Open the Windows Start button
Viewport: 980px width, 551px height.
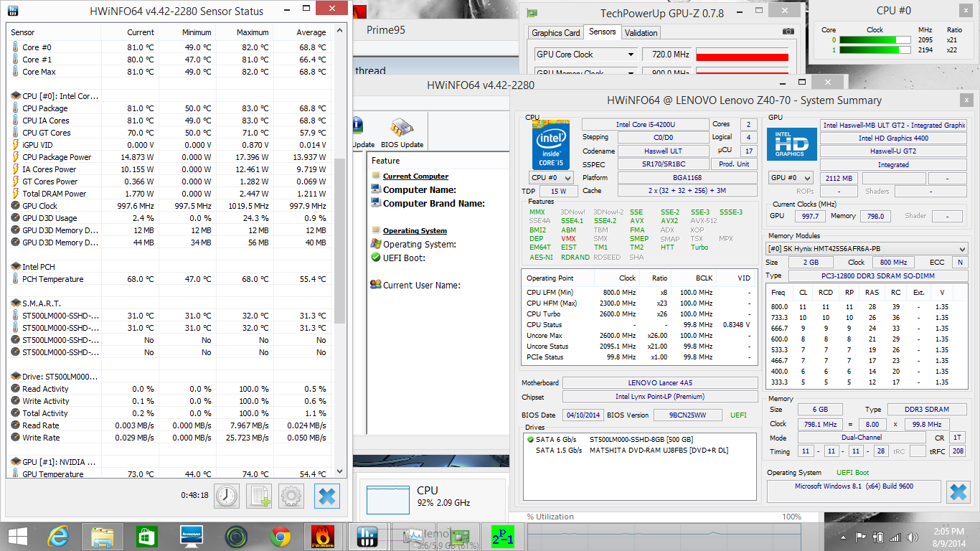[x=17, y=537]
